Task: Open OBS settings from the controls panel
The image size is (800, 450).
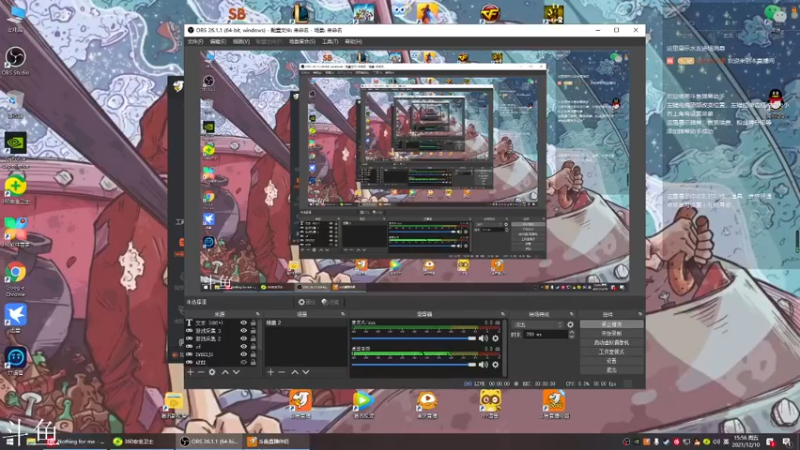Action: pyautogui.click(x=611, y=361)
